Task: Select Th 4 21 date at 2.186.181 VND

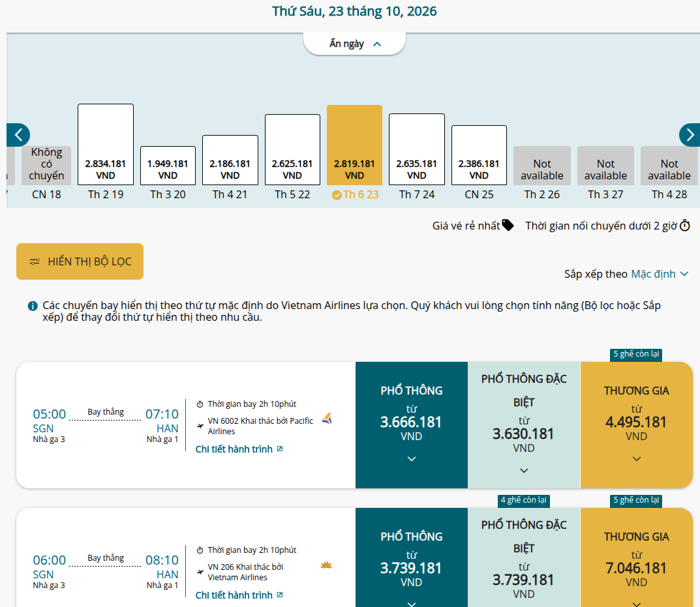Action: tap(230, 160)
